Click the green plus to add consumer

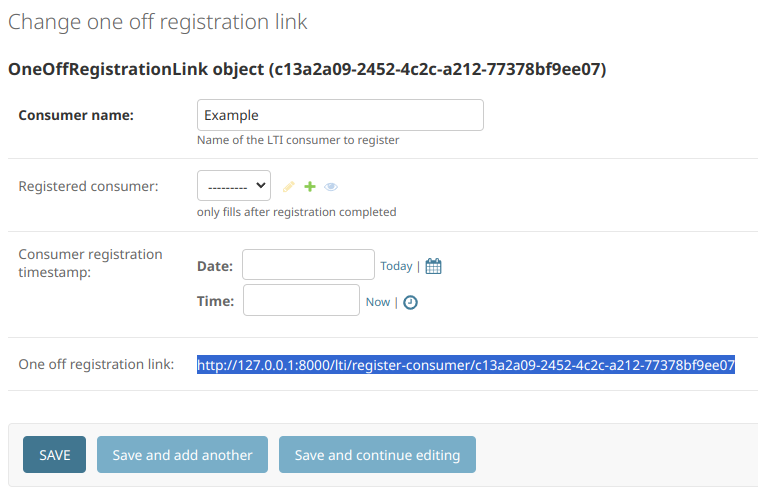coord(310,187)
